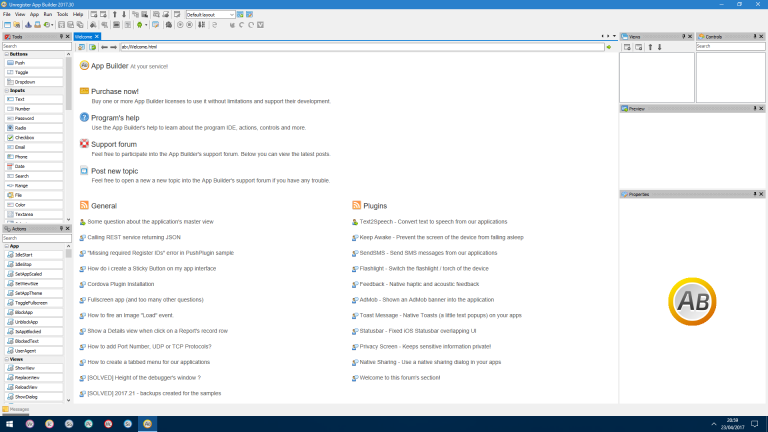Open the Run menu
The height and width of the screenshot is (432, 768).
click(48, 15)
